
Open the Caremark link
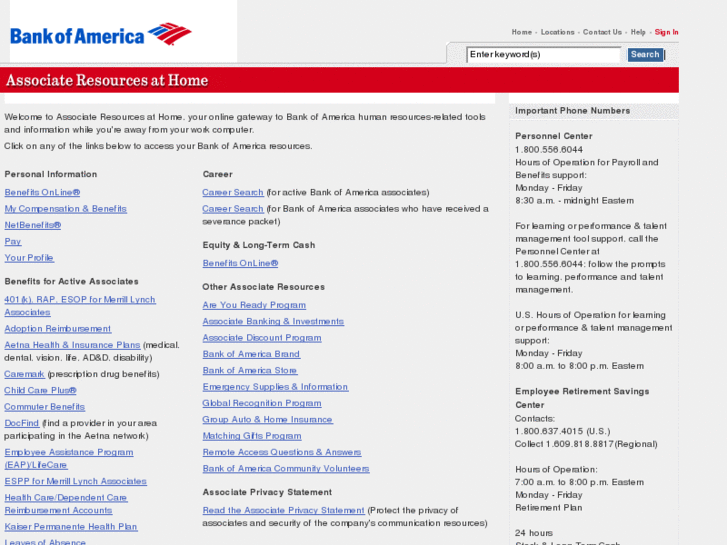(x=24, y=374)
